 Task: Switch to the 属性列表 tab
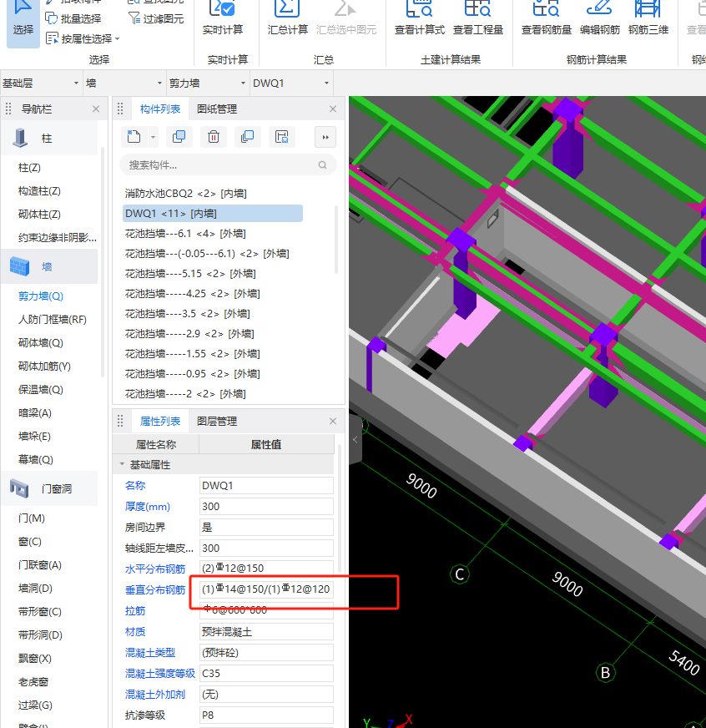point(159,421)
